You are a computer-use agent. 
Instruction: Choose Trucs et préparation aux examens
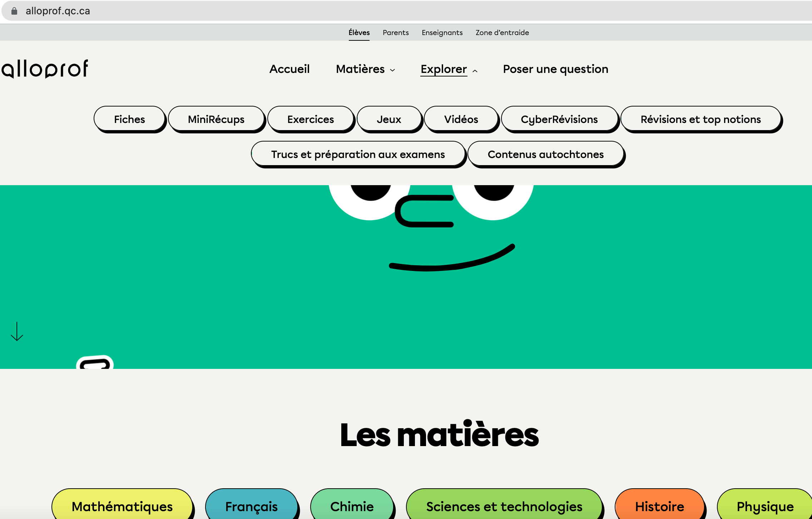358,154
